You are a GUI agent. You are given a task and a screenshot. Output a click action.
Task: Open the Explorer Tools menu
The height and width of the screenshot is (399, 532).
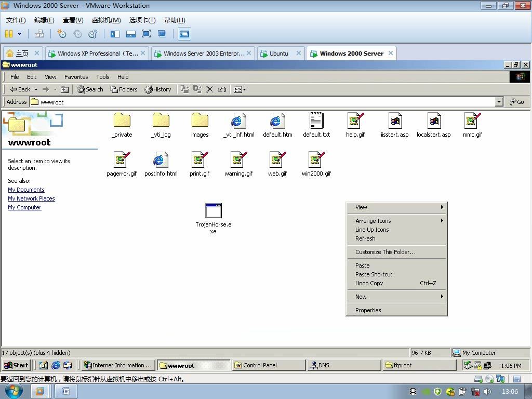click(x=103, y=77)
